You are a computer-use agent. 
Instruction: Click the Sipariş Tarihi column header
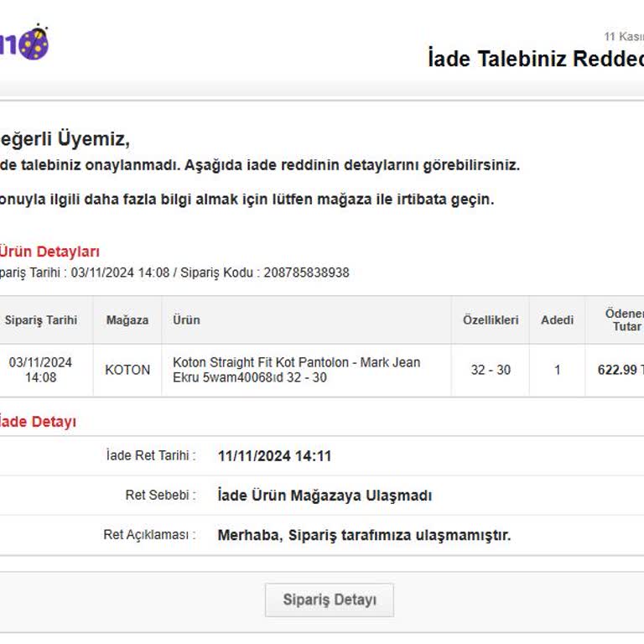point(40,320)
